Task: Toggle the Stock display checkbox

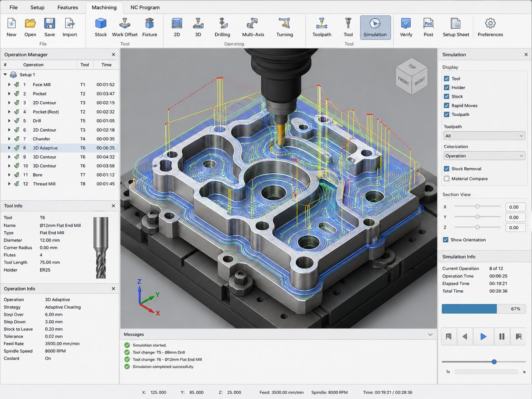Action: tap(447, 97)
